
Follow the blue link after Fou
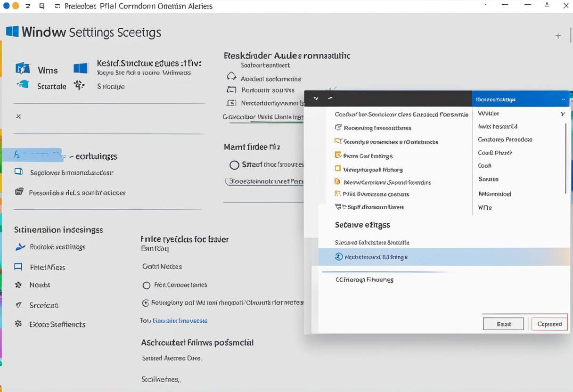180,320
